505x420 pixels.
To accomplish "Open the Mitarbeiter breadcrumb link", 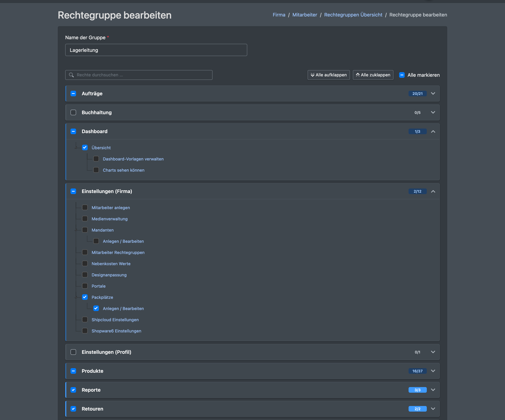I will (x=305, y=15).
